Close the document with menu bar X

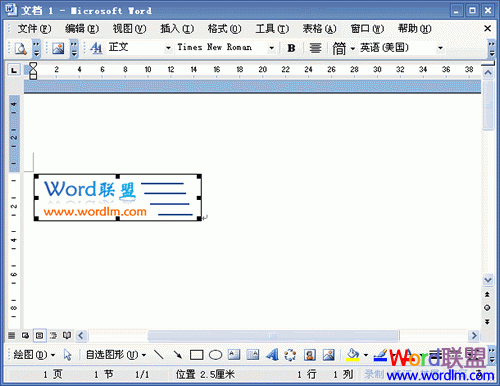point(487,29)
